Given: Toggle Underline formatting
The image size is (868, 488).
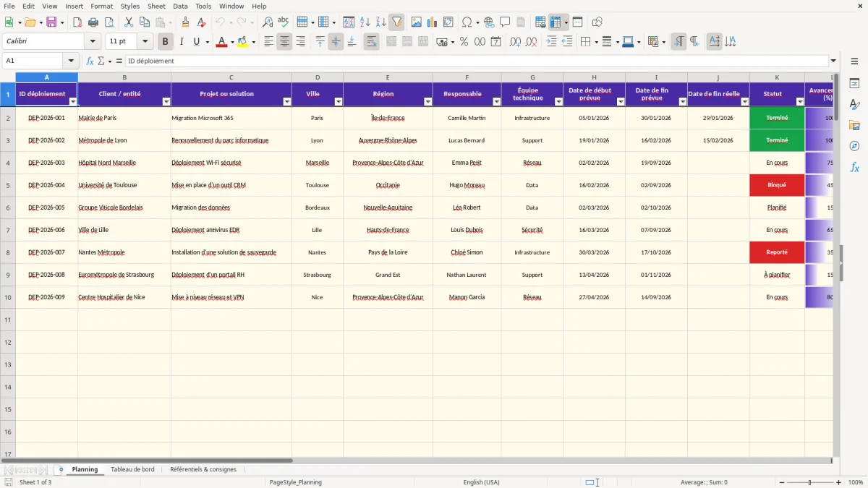Looking at the screenshot, I should (196, 42).
